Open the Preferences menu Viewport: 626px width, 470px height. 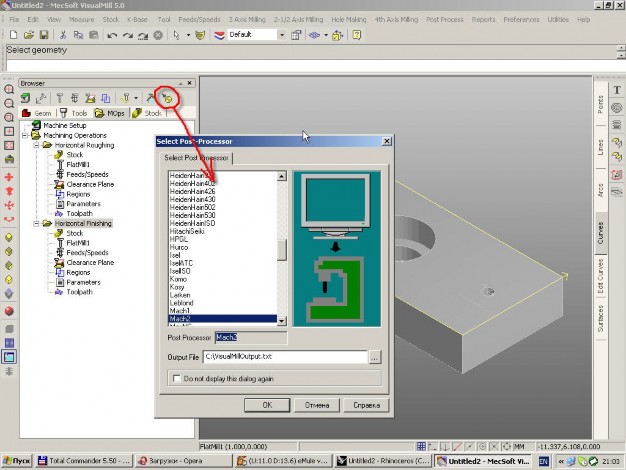pyautogui.click(x=521, y=20)
